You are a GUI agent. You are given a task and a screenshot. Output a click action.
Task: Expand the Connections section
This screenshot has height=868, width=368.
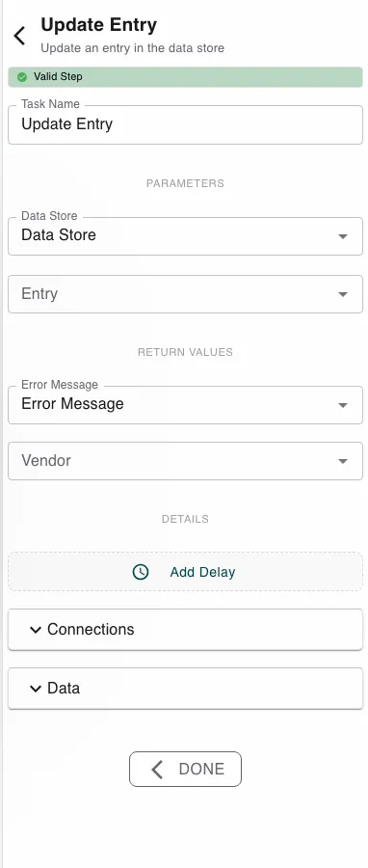[185, 630]
